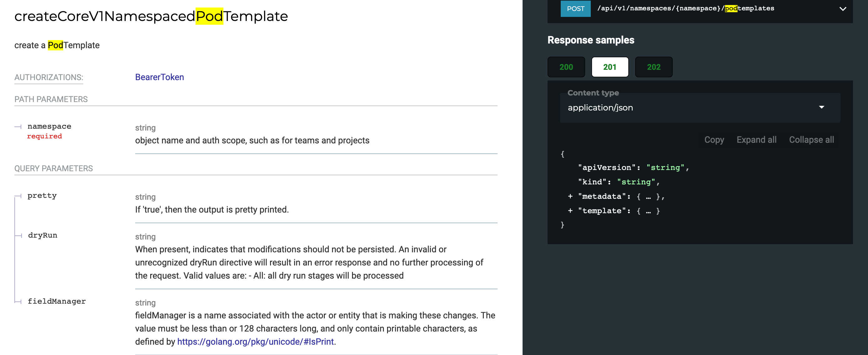Image resolution: width=868 pixels, height=355 pixels.
Task: Collapse the POST endpoint panel chevron
Action: [x=842, y=9]
